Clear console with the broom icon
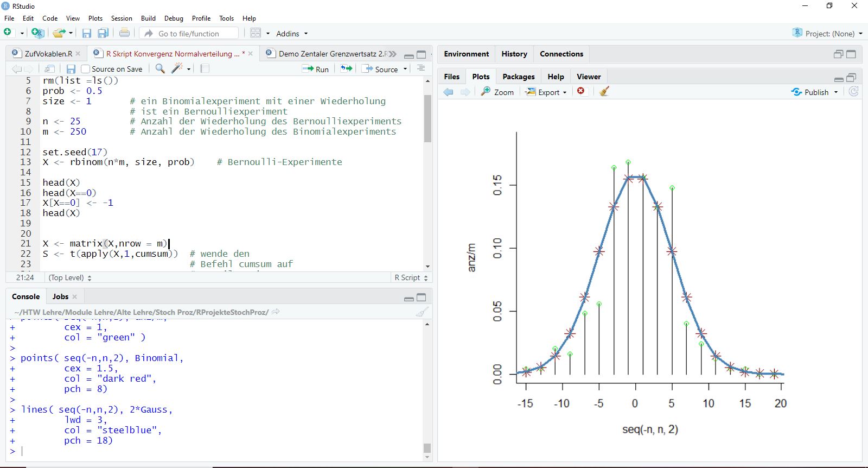Viewport: 868px width, 468px height. tap(422, 312)
